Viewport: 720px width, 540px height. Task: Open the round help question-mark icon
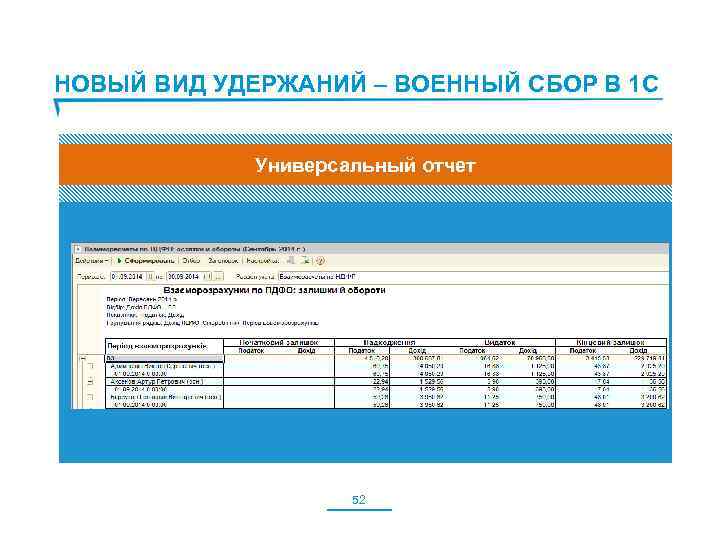tap(320, 261)
